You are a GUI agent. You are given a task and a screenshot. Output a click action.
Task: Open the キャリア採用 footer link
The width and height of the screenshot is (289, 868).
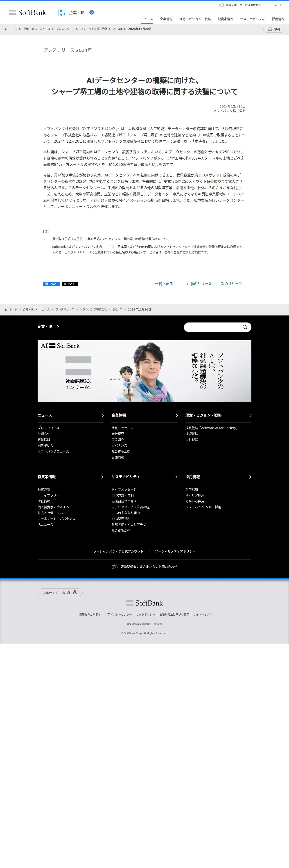(195, 495)
